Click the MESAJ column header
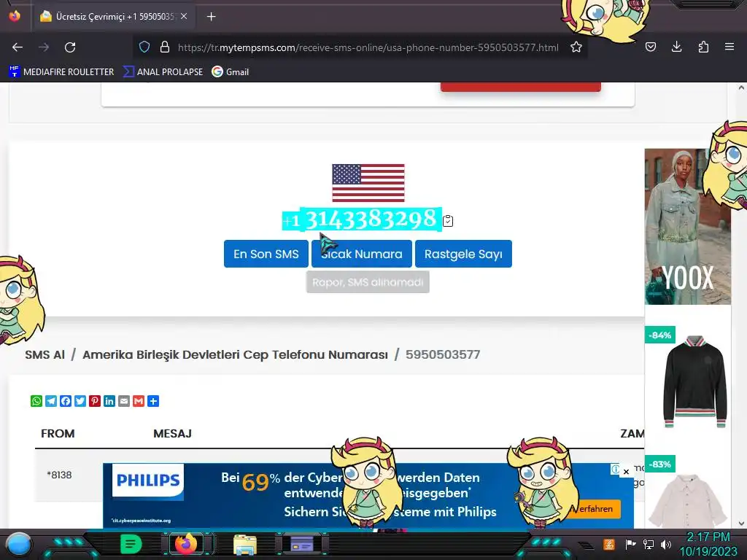 click(172, 433)
